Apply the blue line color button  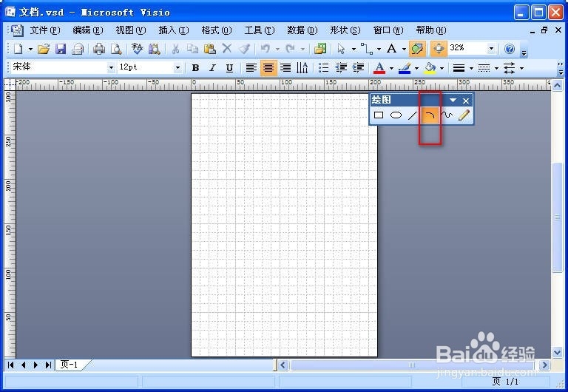[x=405, y=68]
